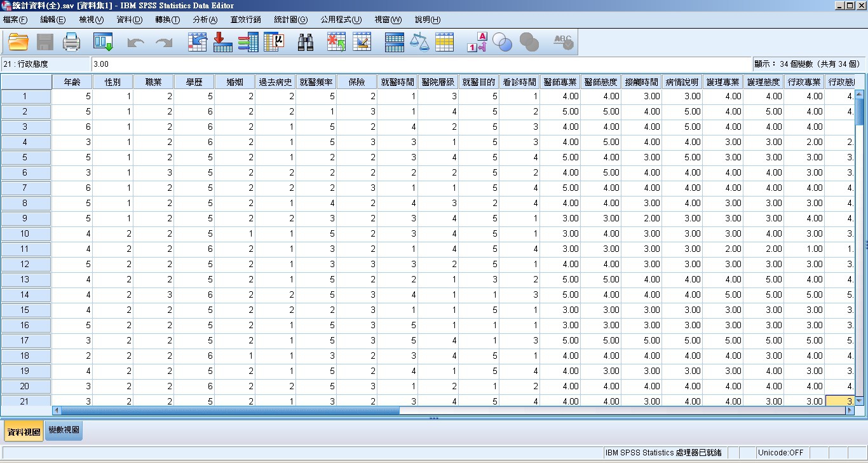868x463 pixels.
Task: Click the horizontal scrollbar right arrow
Action: [850, 411]
